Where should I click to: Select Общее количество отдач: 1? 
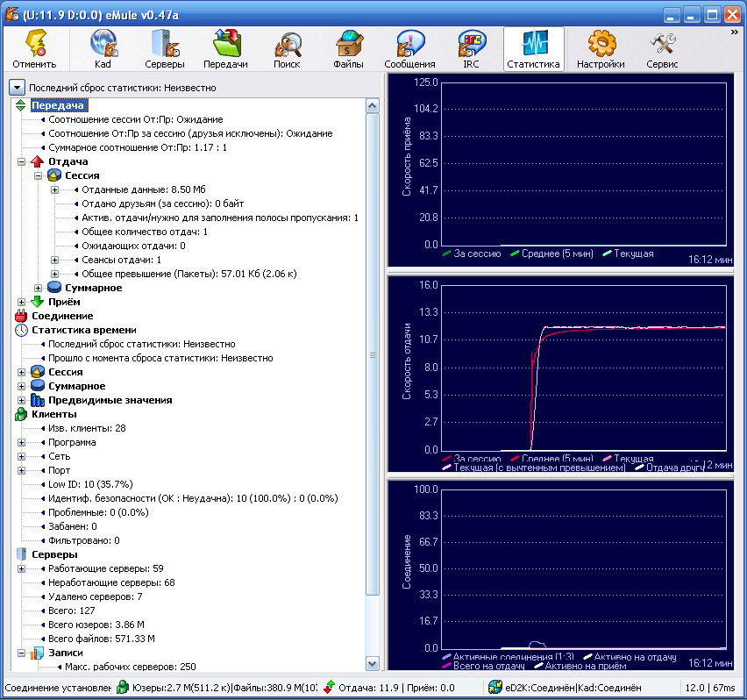click(145, 232)
